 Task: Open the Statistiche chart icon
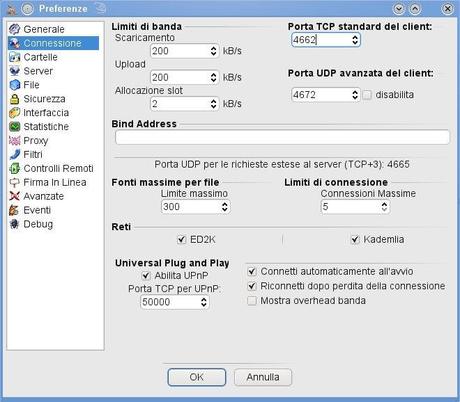[15, 127]
